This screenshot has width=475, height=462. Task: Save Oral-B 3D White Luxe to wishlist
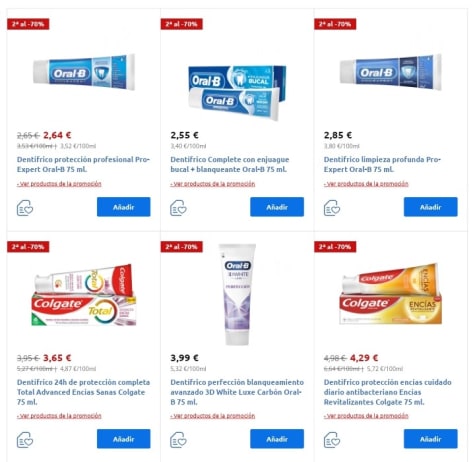[x=178, y=440]
